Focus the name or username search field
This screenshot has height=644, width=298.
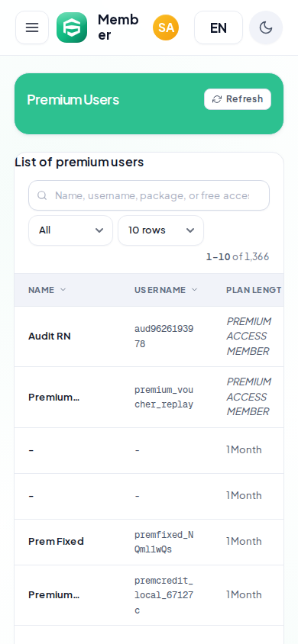coord(149,195)
